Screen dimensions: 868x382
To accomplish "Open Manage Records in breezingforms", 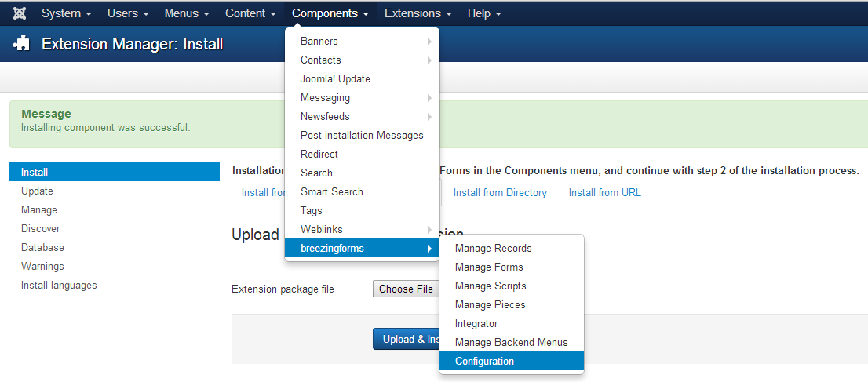I will [x=512, y=249].
